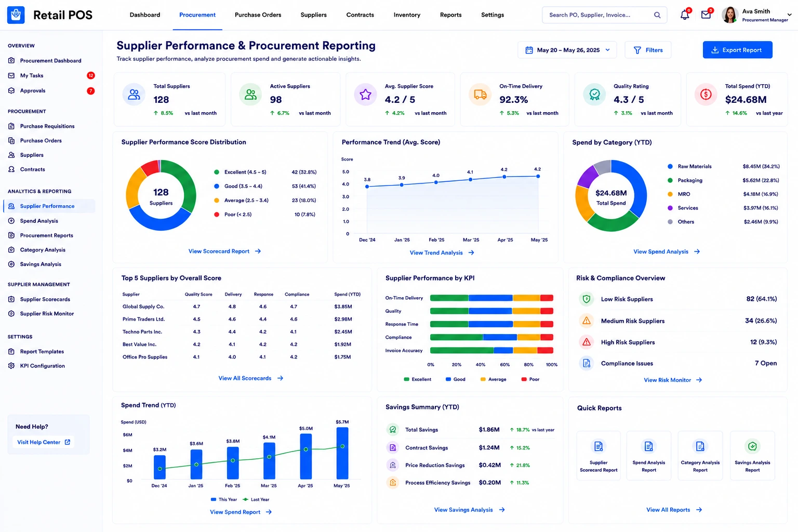Click the calendar icon in date range
The height and width of the screenshot is (532, 798).
coord(529,50)
